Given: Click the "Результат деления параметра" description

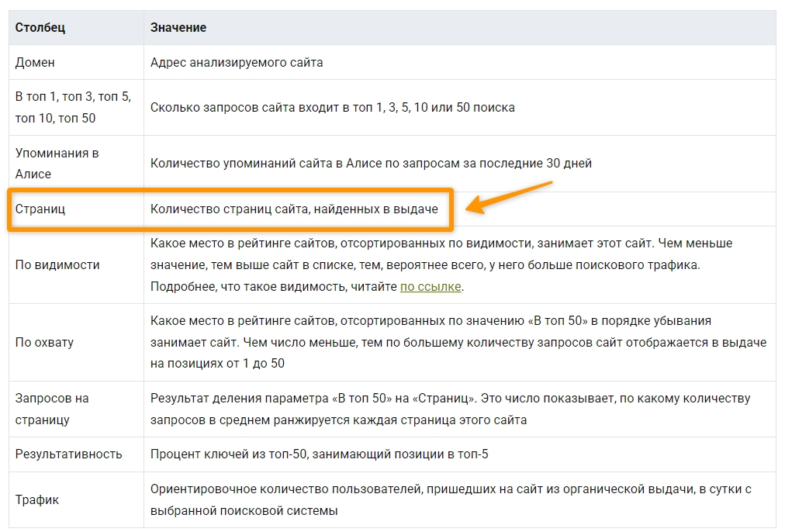Looking at the screenshot, I should [450, 409].
